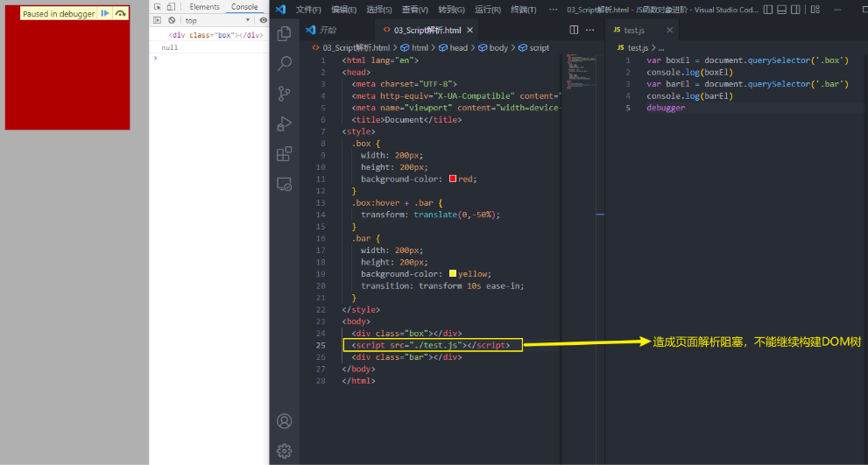The width and height of the screenshot is (868, 465).
Task: Open the 文件(F) menu
Action: (x=308, y=10)
